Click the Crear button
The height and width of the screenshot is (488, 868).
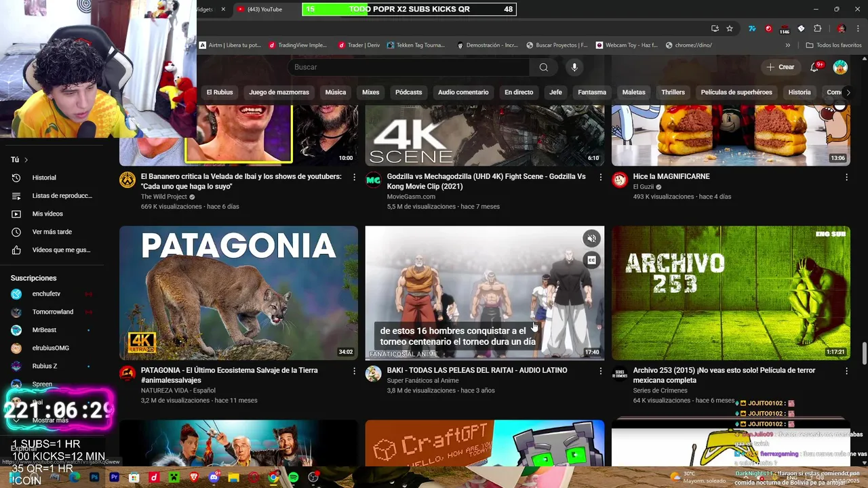(780, 67)
